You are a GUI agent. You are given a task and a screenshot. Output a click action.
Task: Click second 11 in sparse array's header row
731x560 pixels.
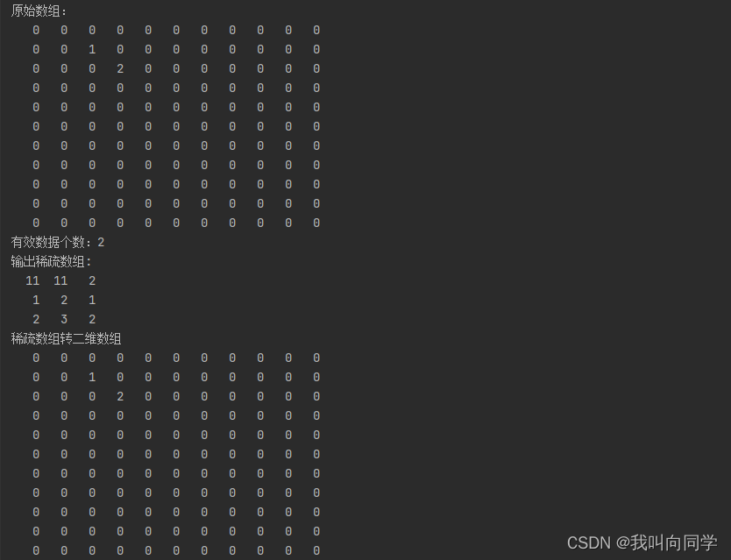click(60, 281)
